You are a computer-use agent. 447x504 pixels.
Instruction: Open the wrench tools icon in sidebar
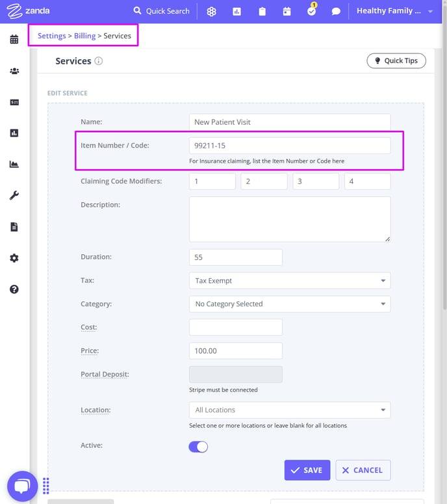pyautogui.click(x=14, y=196)
